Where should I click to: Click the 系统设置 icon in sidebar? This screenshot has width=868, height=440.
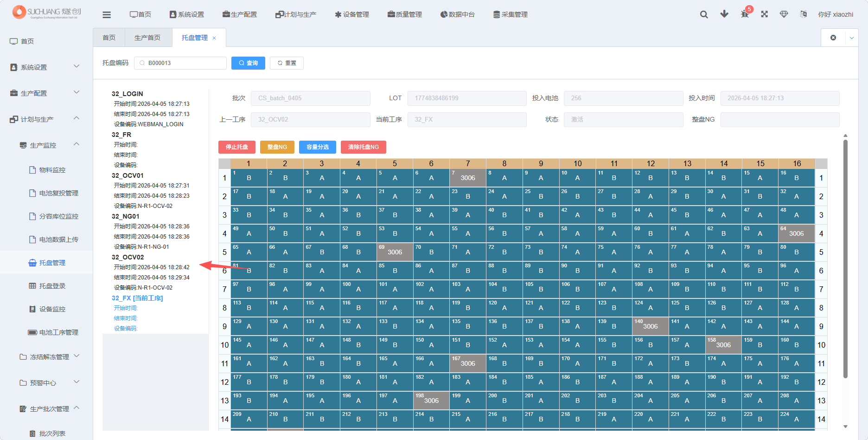click(14, 67)
